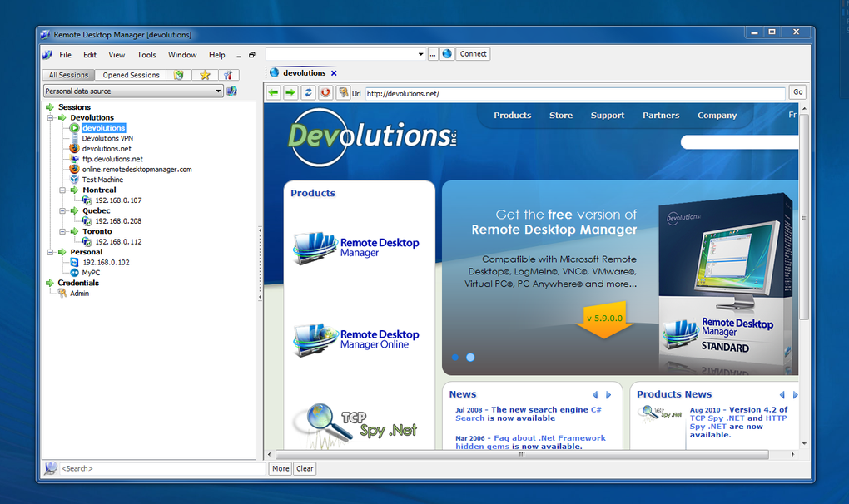Click the globe icon beside Connect
849x504 pixels.
[x=446, y=53]
